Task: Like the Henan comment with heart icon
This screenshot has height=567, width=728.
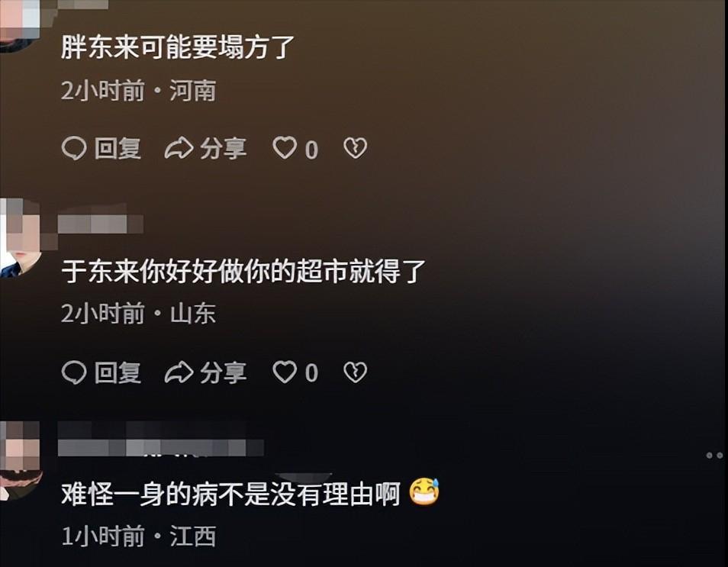Action: coord(284,148)
